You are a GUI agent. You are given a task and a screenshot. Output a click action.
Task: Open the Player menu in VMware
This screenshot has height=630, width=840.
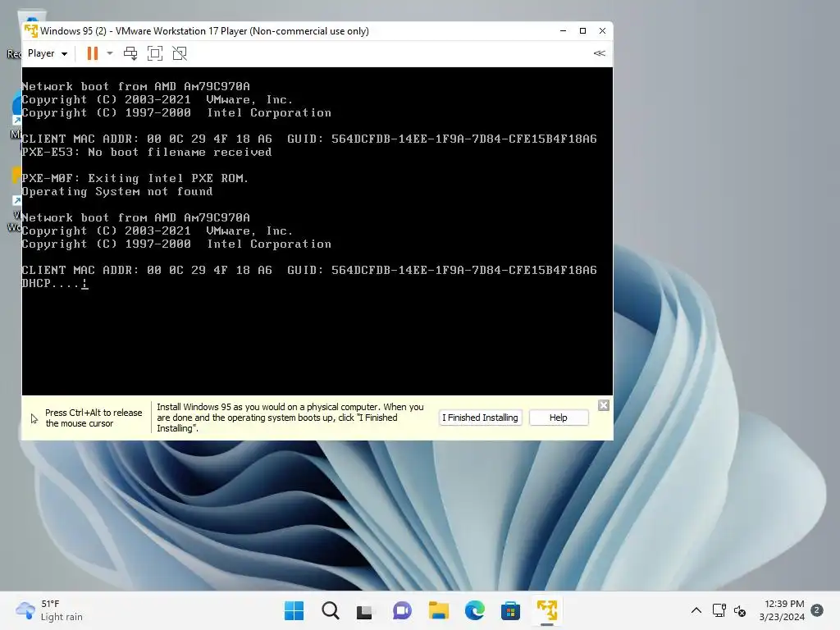pos(47,53)
